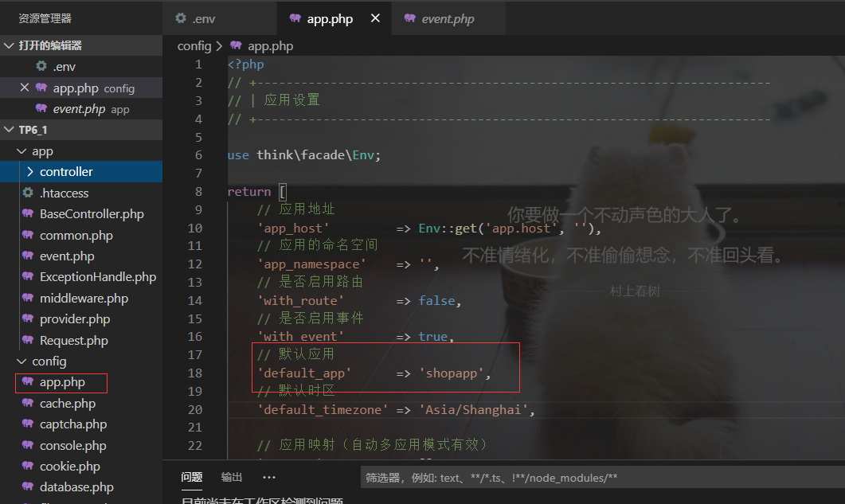Click the gear icon on .env tab
The width and height of the screenshot is (845, 504).
point(181,18)
